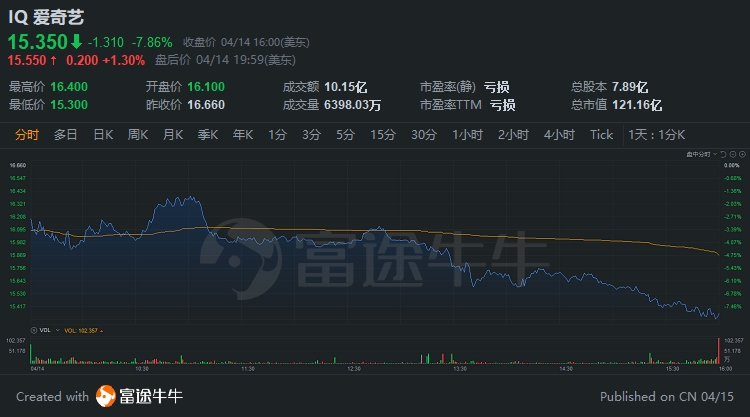Zoom in chart with plus icon
The height and width of the screenshot is (417, 750).
[742, 154]
